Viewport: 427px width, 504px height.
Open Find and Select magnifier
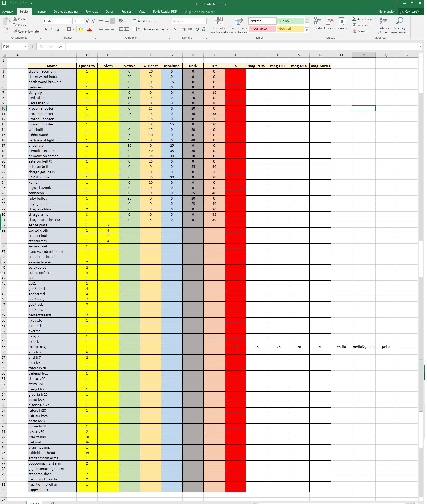pos(399,21)
